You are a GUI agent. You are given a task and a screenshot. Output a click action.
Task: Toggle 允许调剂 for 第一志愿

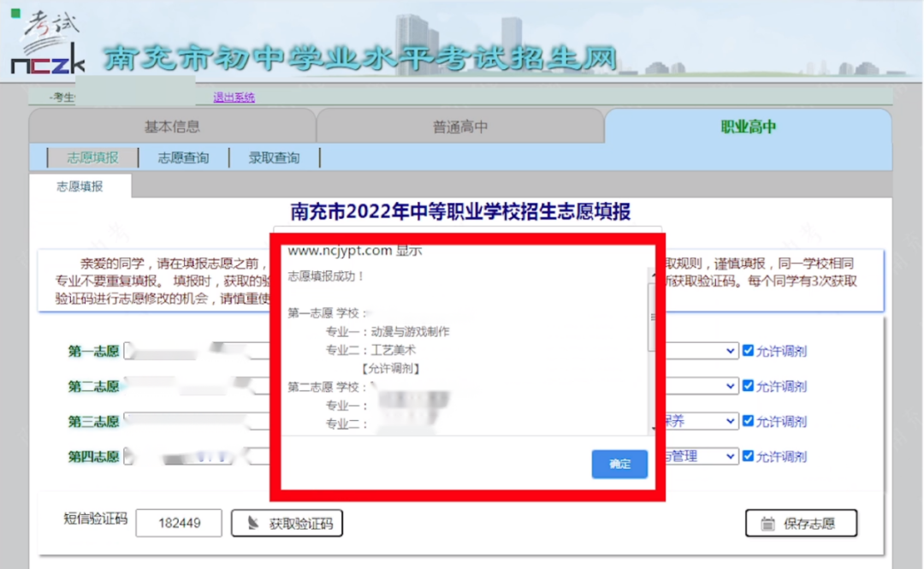748,350
